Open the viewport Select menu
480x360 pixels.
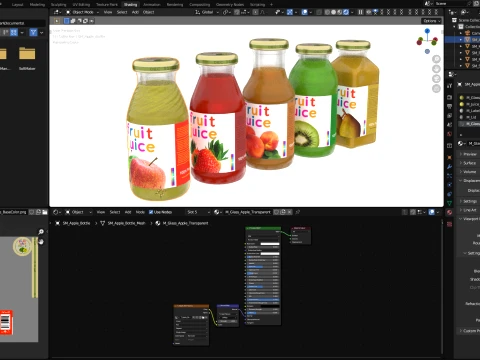[122, 12]
